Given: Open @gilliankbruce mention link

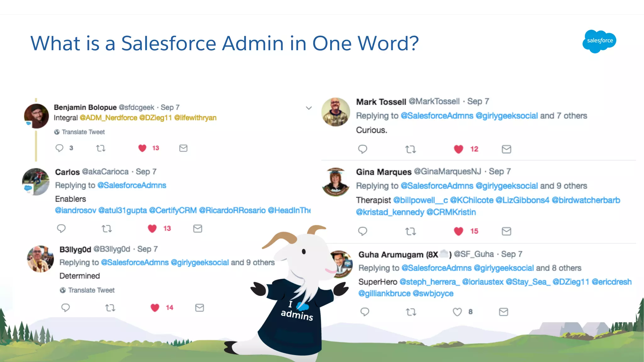Looking at the screenshot, I should pos(384,293).
